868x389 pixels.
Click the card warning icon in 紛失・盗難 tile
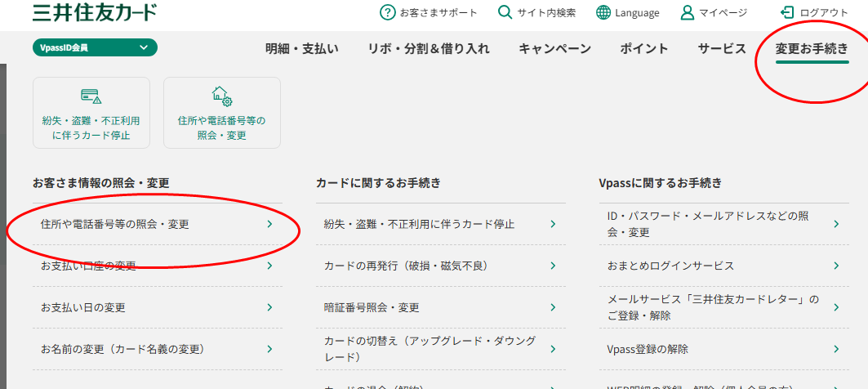pyautogui.click(x=91, y=96)
